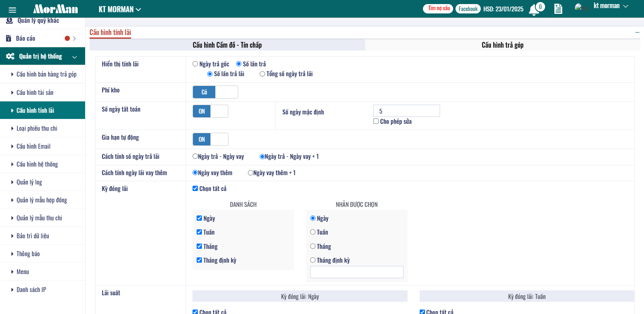
Task: Open Quản lý mẫu hợp đồng
Action: (x=43, y=200)
